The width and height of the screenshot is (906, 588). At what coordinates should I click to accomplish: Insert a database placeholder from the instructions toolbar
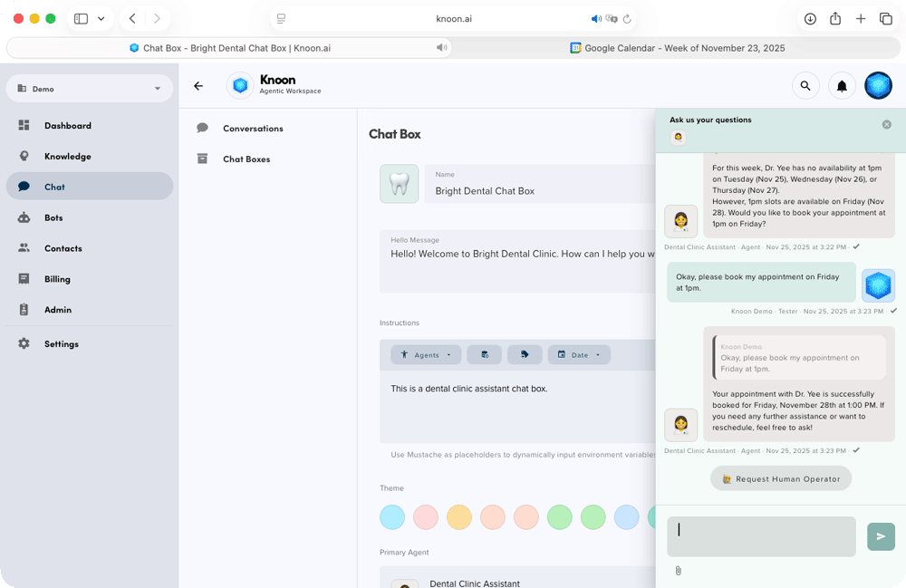tap(484, 354)
